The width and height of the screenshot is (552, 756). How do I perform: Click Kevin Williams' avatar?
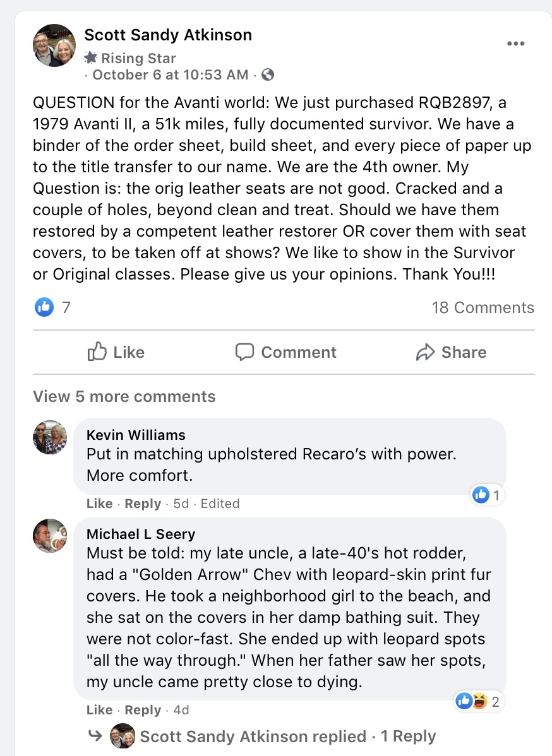[x=50, y=437]
